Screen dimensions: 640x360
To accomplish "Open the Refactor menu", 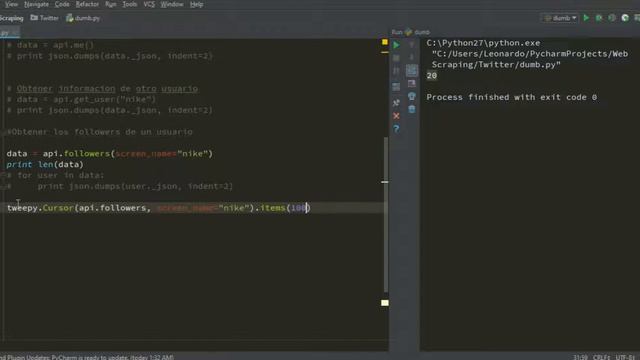I will click(x=87, y=4).
